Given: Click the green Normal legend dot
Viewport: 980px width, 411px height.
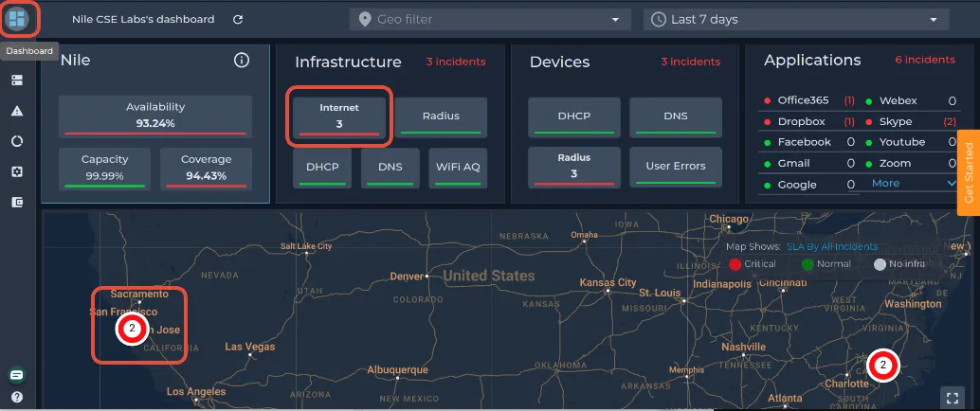Looking at the screenshot, I should pyautogui.click(x=808, y=264).
